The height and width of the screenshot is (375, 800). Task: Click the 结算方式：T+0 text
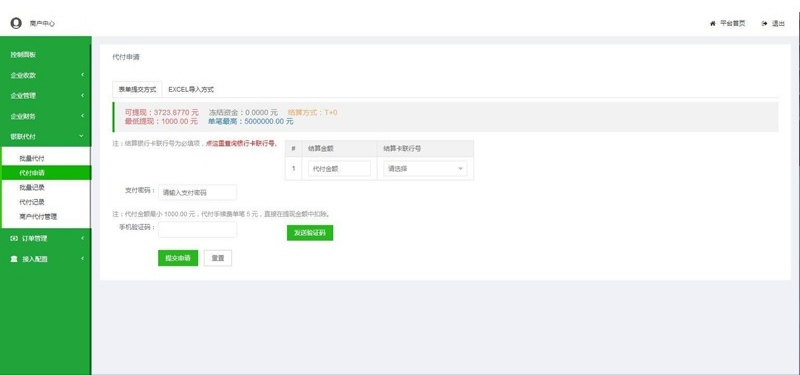point(312,112)
